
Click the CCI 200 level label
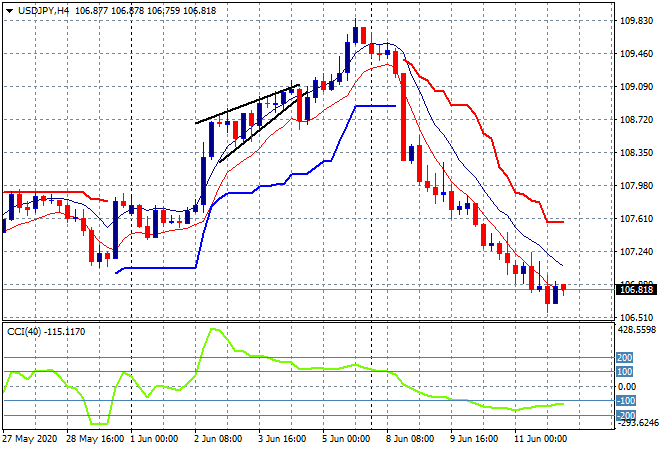coord(624,358)
